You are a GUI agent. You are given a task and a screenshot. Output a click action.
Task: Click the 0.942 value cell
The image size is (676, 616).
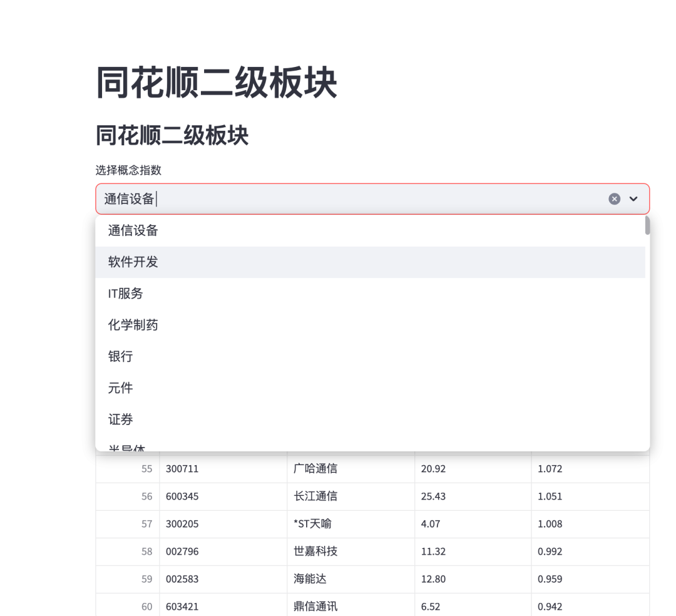coord(590,605)
